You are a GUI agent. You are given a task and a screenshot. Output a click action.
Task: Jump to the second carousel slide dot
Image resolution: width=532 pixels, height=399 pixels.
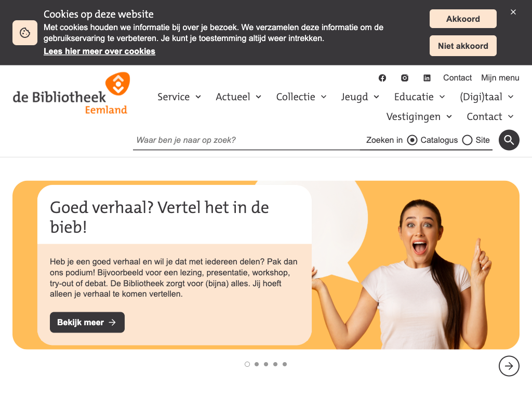pos(257,364)
